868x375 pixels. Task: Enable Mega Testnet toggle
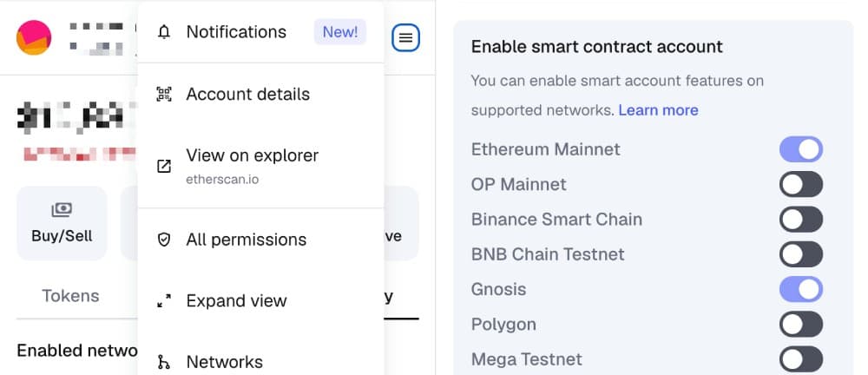pos(801,359)
